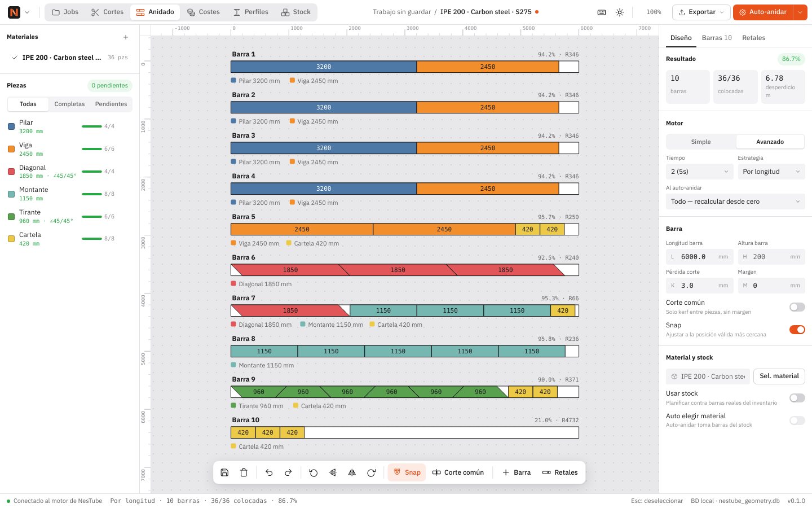
Task: Open the keyboard shortcuts icon
Action: [x=602, y=12]
